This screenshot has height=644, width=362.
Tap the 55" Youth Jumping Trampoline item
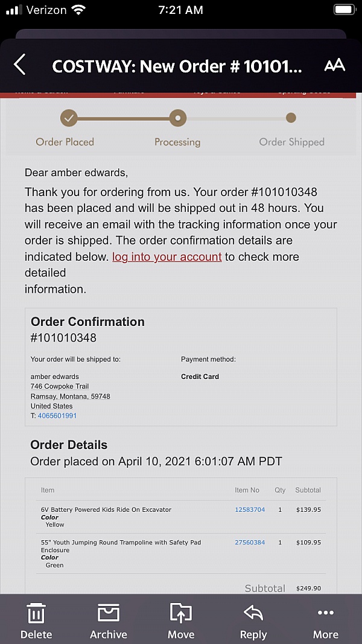(121, 543)
